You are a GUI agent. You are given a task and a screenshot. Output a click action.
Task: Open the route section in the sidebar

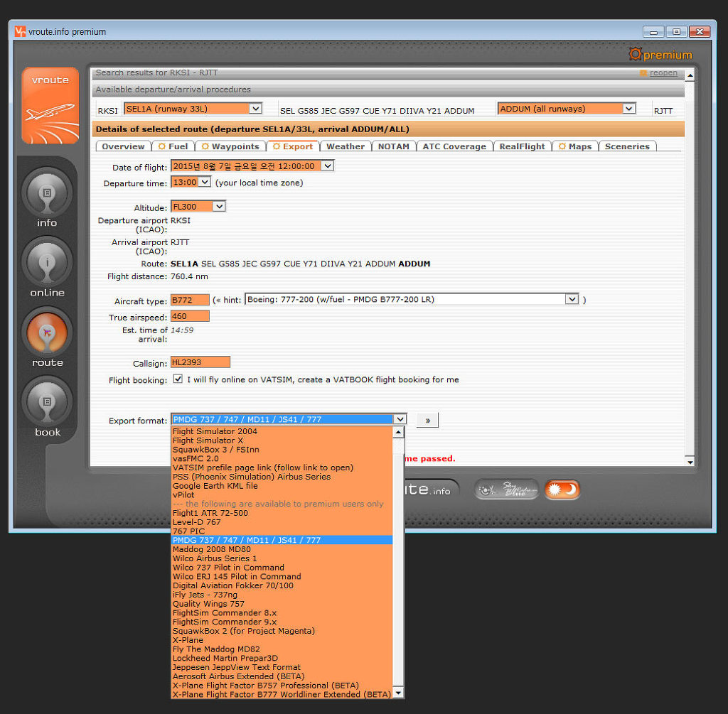pyautogui.click(x=47, y=332)
